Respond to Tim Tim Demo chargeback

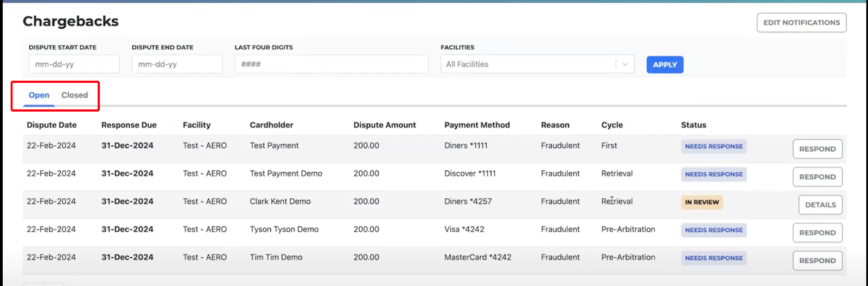tap(817, 261)
